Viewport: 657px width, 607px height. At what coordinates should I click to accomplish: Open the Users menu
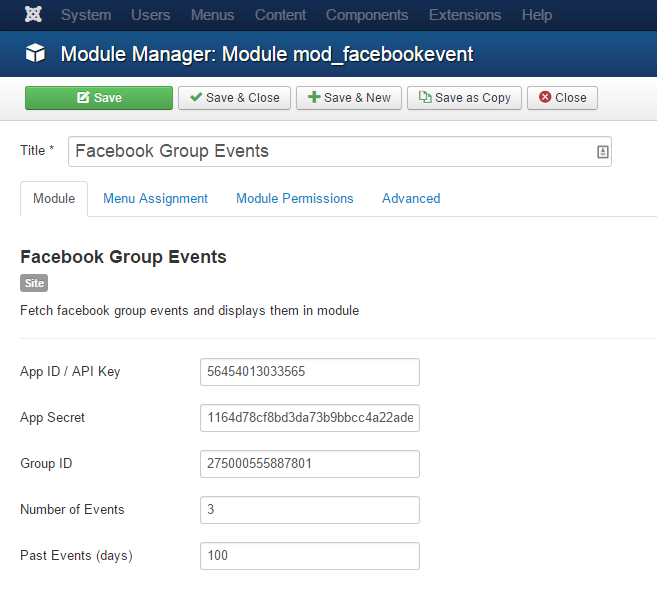point(150,15)
